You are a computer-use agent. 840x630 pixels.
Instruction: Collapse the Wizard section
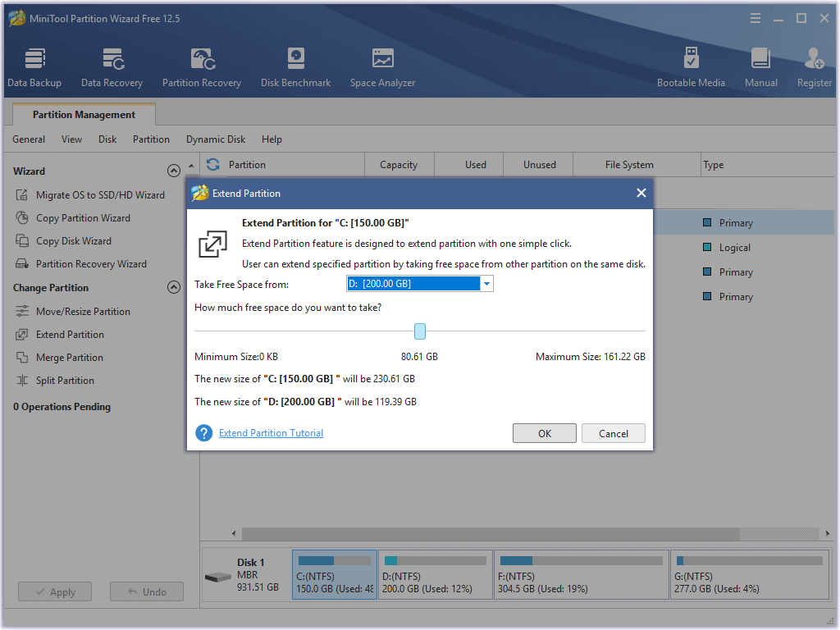pos(174,170)
